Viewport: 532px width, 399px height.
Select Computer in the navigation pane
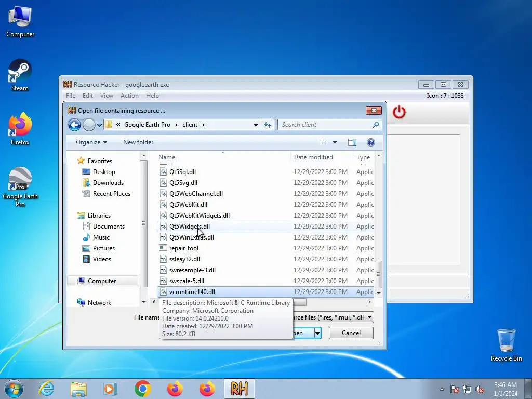click(x=102, y=281)
